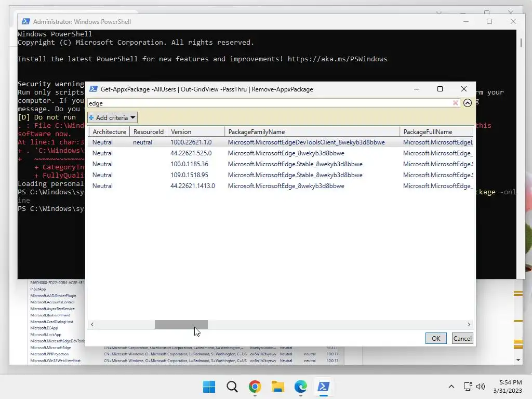Sort by the PackageFamilyName column header
The width and height of the screenshot is (532, 399).
[x=312, y=131]
